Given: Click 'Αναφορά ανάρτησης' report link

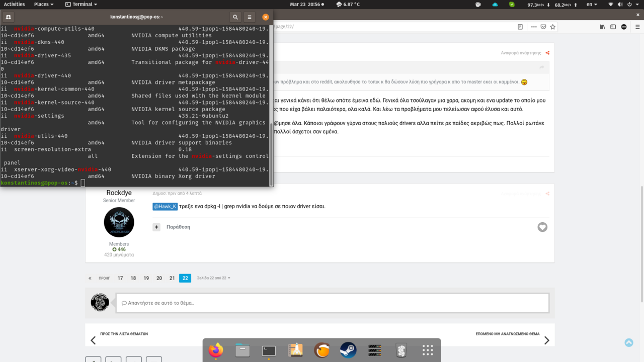Looking at the screenshot, I should (x=521, y=53).
